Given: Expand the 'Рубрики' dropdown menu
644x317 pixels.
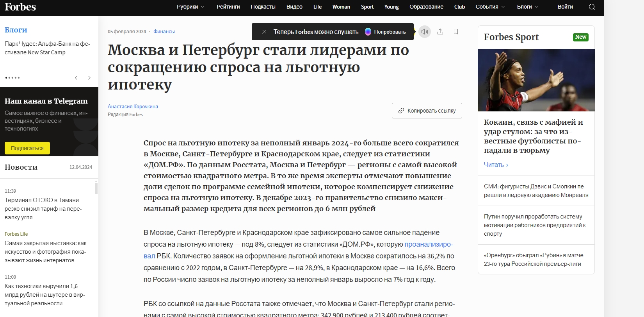Looking at the screenshot, I should point(190,7).
